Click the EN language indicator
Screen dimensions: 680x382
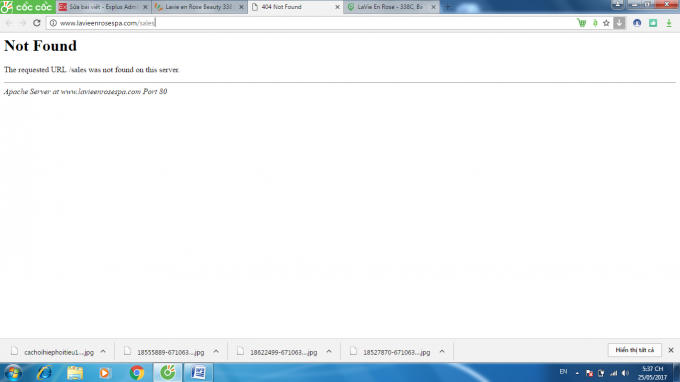563,372
